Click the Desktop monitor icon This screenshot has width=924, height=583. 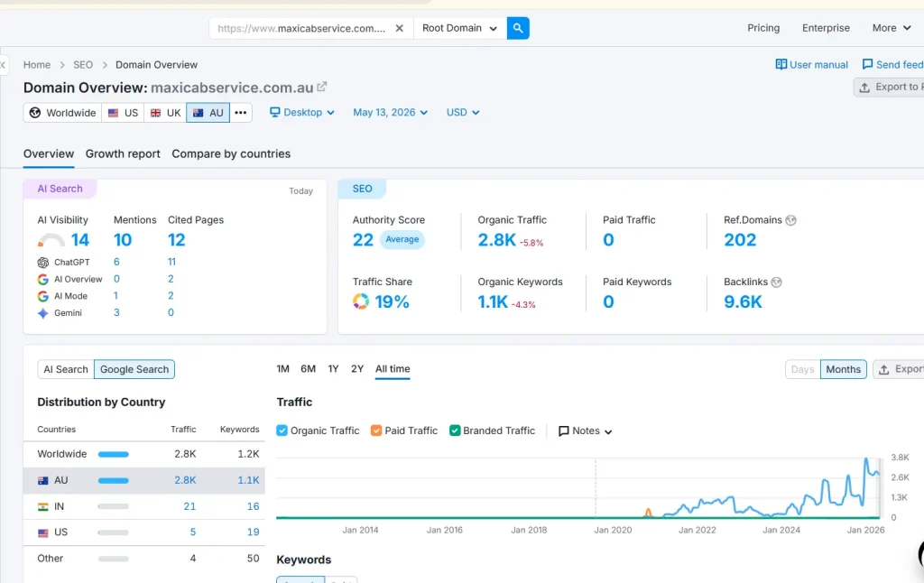(274, 112)
